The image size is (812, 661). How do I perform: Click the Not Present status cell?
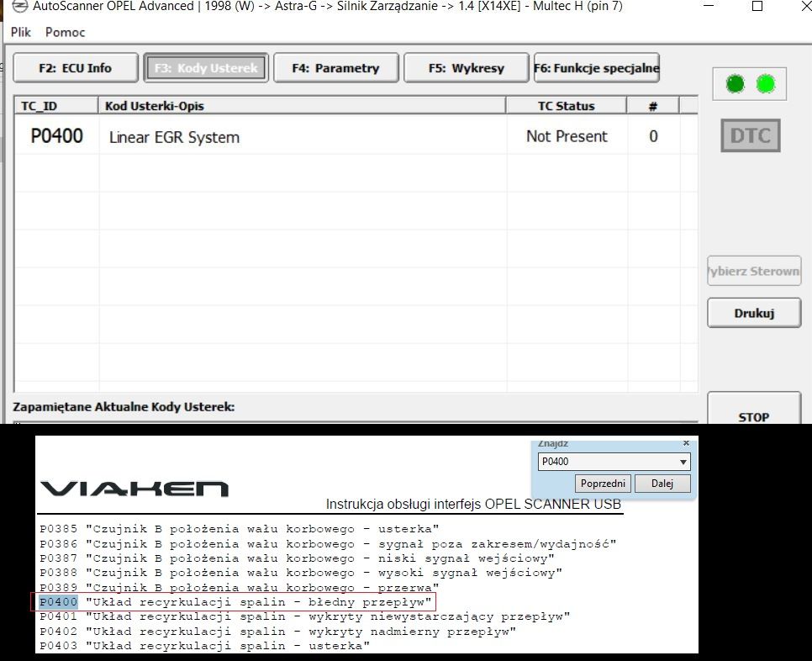(567, 136)
